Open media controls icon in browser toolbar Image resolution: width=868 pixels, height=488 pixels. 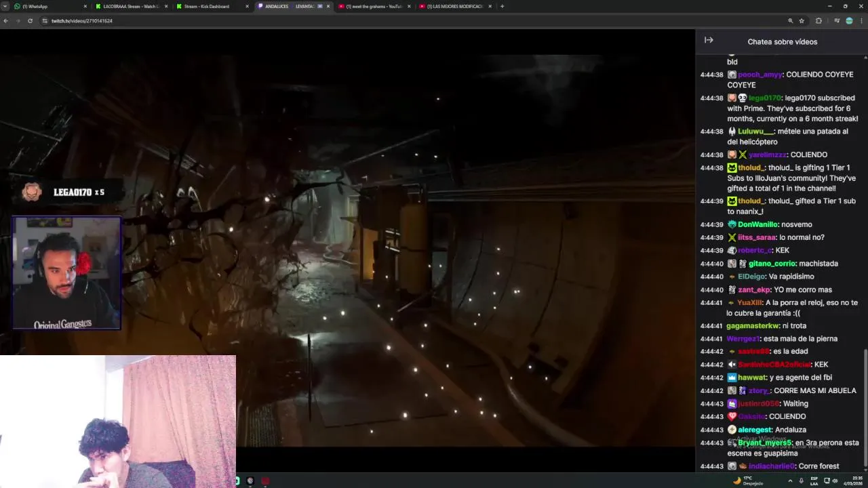click(837, 21)
